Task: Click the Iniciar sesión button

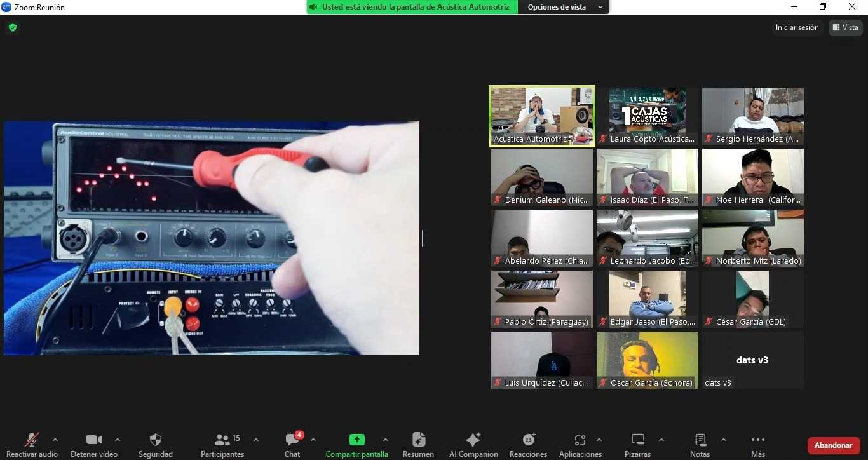Action: point(797,27)
